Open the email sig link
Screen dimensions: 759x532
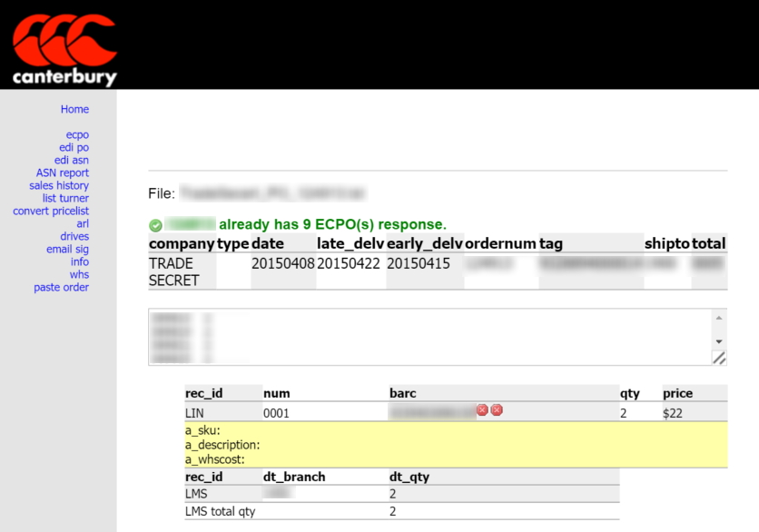[68, 249]
